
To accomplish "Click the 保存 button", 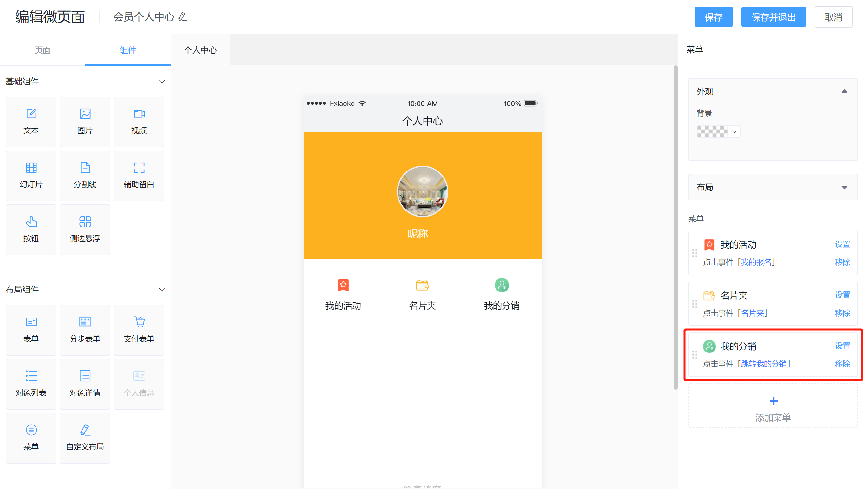I will click(x=714, y=17).
